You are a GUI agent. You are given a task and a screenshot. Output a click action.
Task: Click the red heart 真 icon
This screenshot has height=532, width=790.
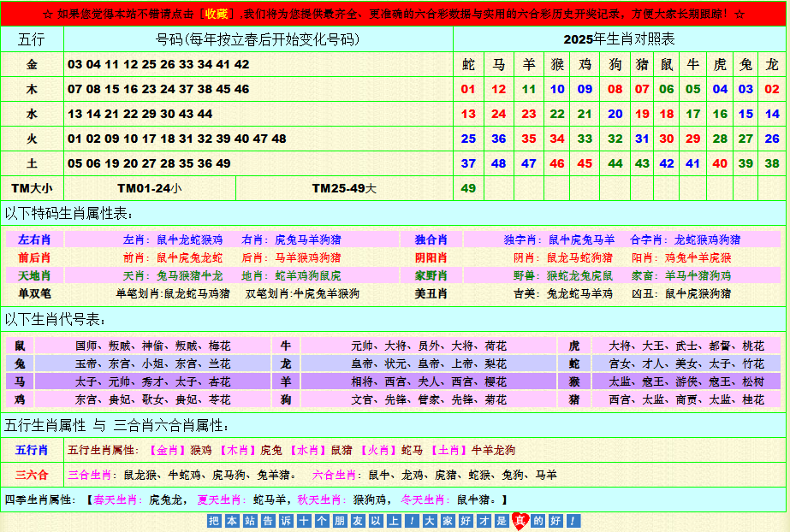coord(520,520)
